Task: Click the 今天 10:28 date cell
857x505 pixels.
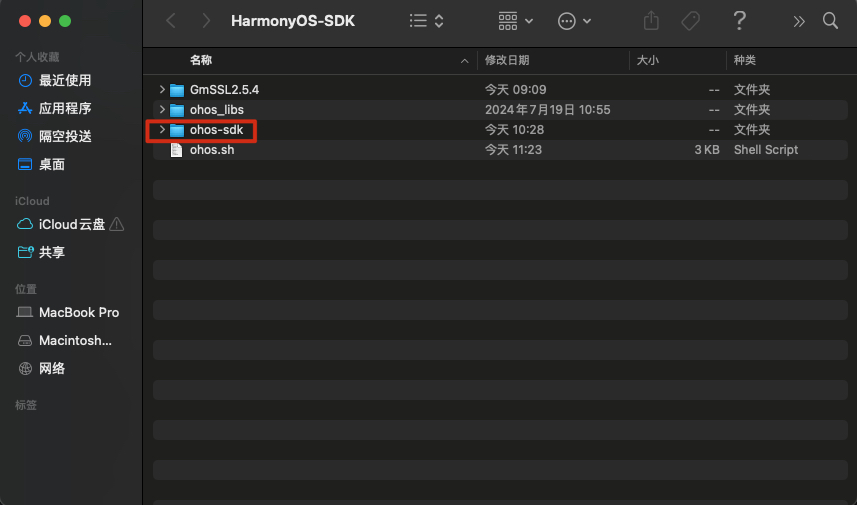Action: (x=514, y=130)
